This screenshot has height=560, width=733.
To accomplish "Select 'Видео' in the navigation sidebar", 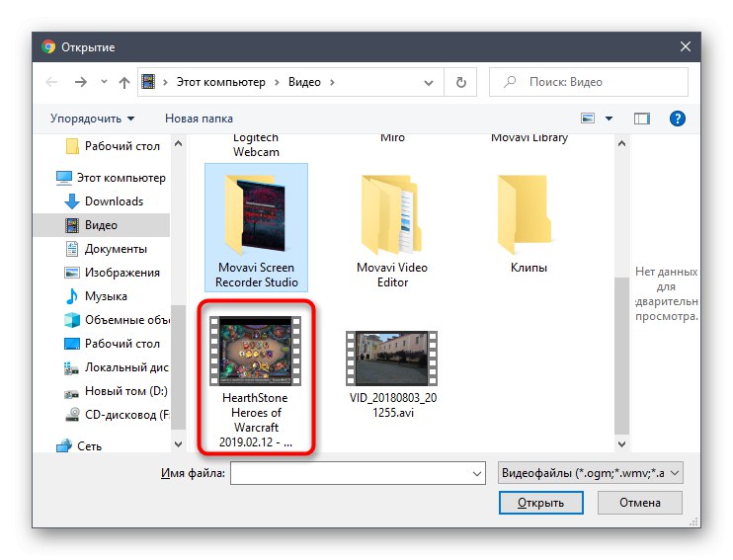I will [x=102, y=225].
